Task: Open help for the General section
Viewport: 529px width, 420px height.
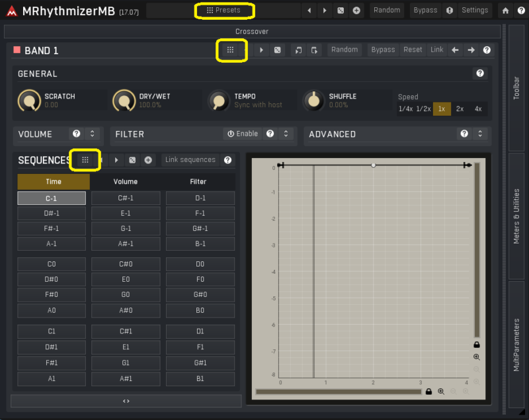Action: (x=480, y=73)
